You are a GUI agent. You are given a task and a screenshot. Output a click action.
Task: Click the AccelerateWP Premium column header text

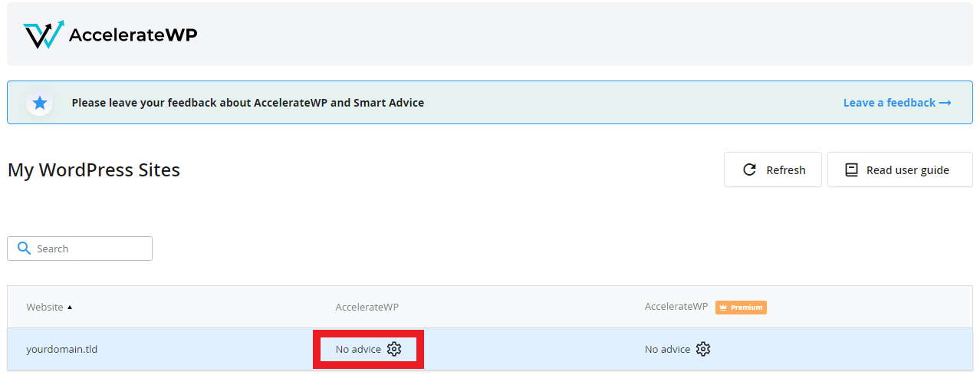(x=676, y=307)
